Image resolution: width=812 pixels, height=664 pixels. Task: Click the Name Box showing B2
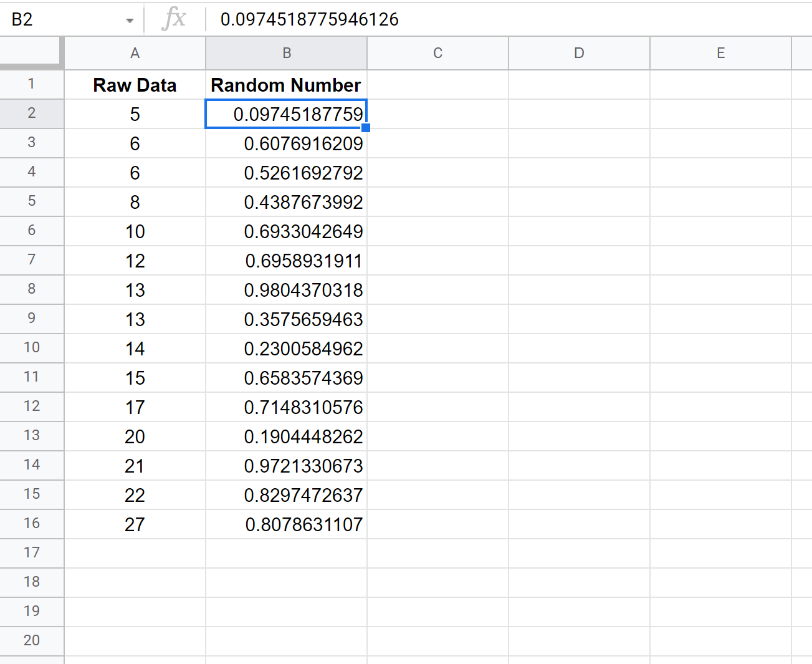coord(62,19)
